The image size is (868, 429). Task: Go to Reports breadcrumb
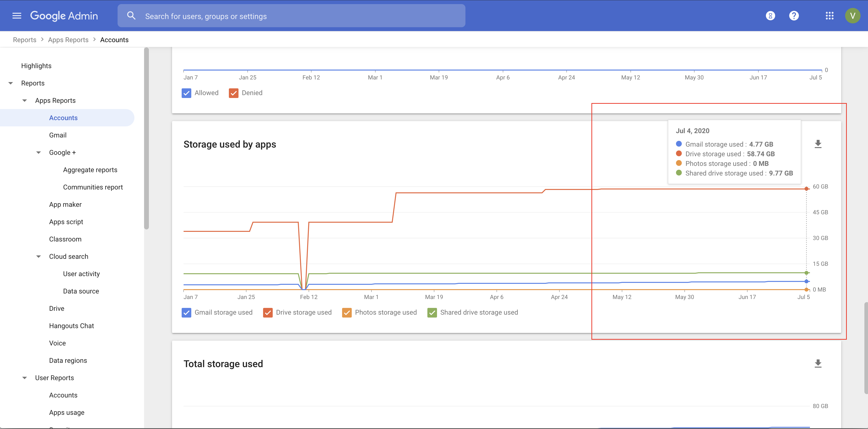click(x=25, y=40)
